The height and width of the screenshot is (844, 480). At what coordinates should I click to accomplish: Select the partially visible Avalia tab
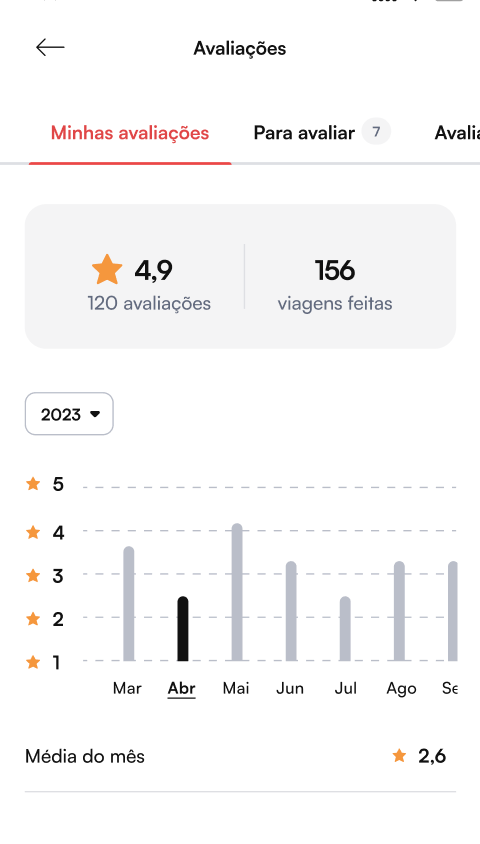(x=457, y=132)
